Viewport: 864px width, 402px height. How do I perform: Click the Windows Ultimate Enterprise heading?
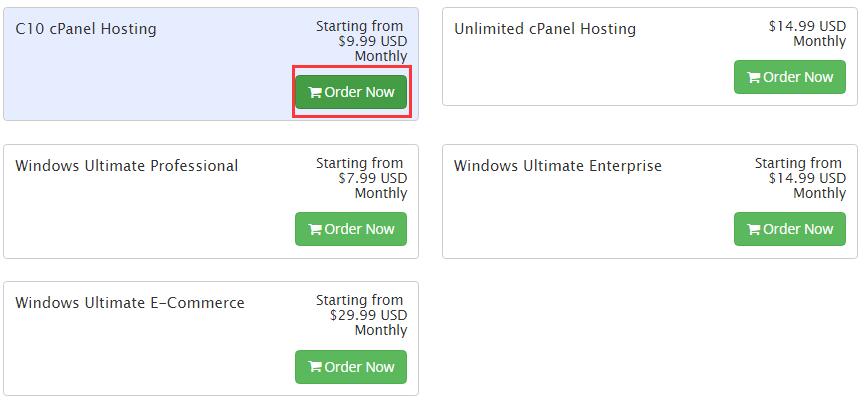pyautogui.click(x=557, y=166)
